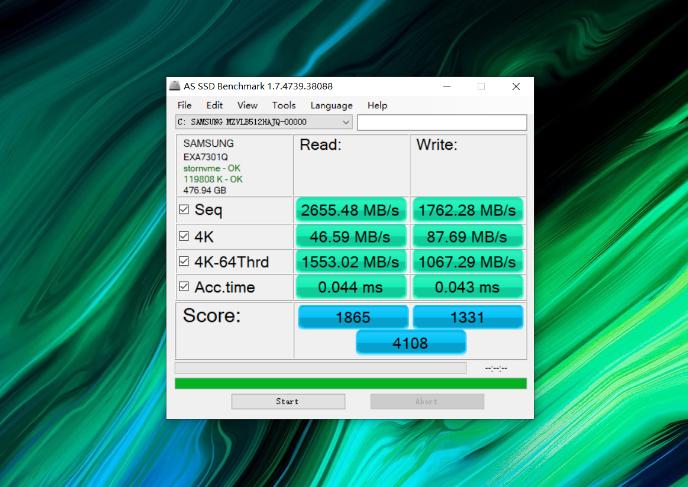This screenshot has height=487, width=688.
Task: Open the Tools menu
Action: click(x=284, y=105)
